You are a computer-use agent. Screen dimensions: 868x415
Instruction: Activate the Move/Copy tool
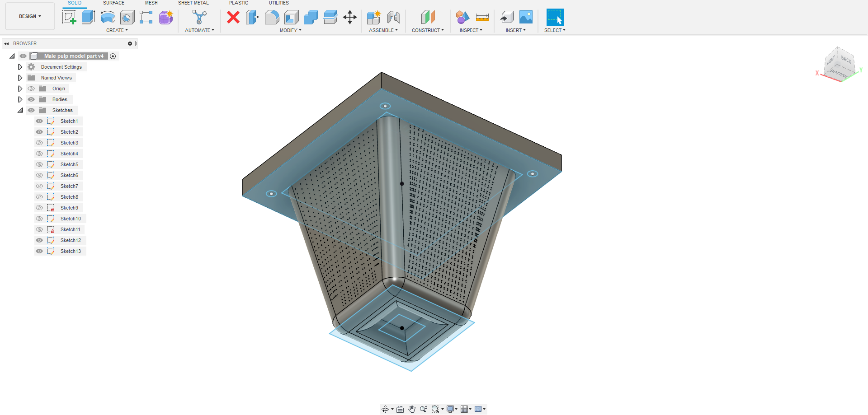pos(350,17)
